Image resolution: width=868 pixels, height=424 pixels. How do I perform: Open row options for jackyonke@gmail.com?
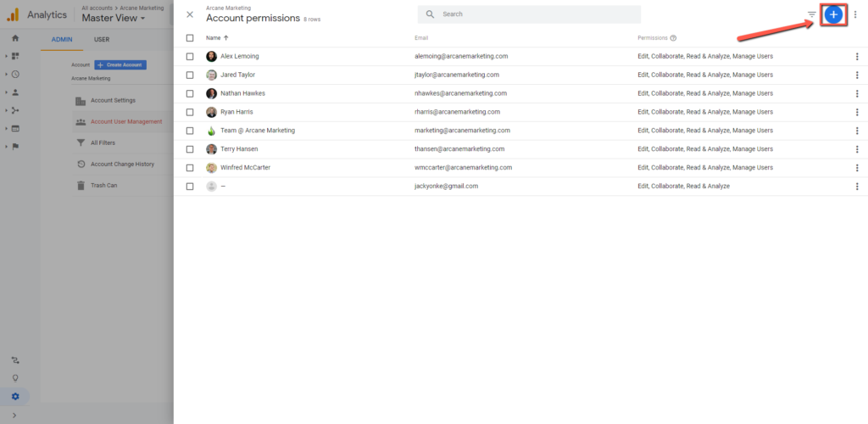pyautogui.click(x=857, y=187)
